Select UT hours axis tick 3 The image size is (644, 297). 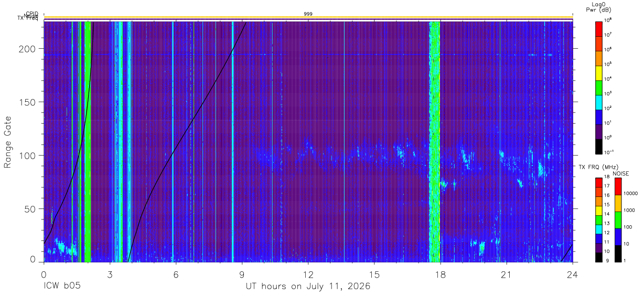tap(110, 274)
